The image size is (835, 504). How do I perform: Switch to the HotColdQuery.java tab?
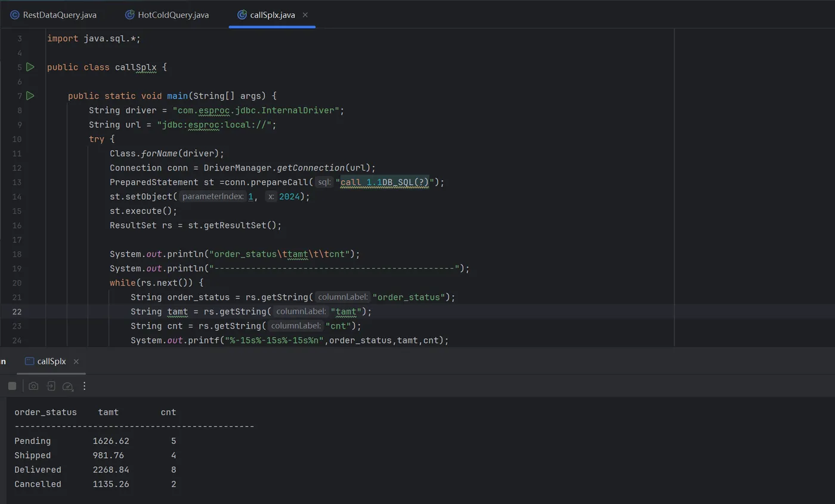pyautogui.click(x=167, y=15)
